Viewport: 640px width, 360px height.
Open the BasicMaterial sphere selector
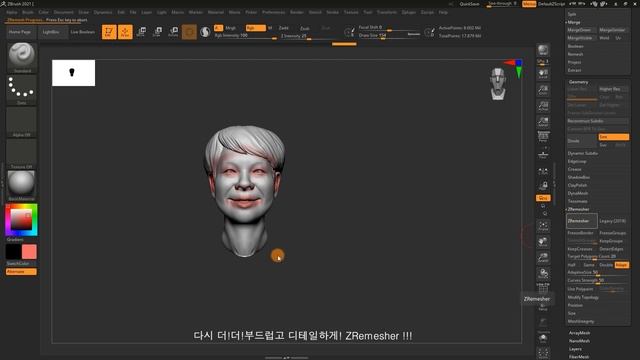pyautogui.click(x=22, y=186)
